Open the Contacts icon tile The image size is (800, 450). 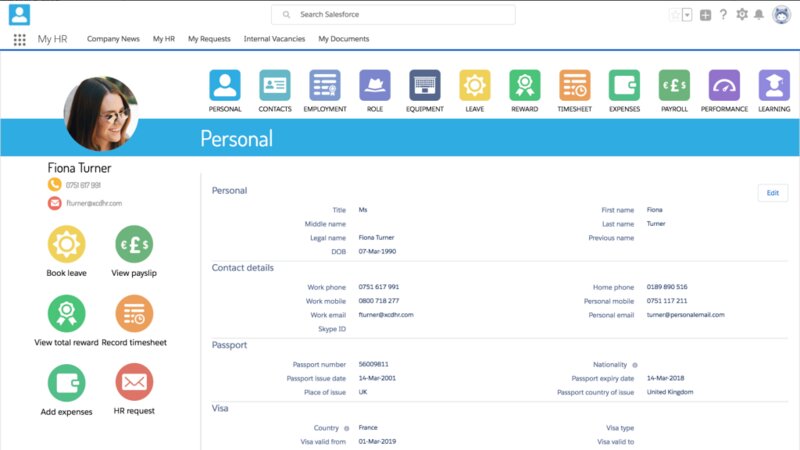coord(275,85)
